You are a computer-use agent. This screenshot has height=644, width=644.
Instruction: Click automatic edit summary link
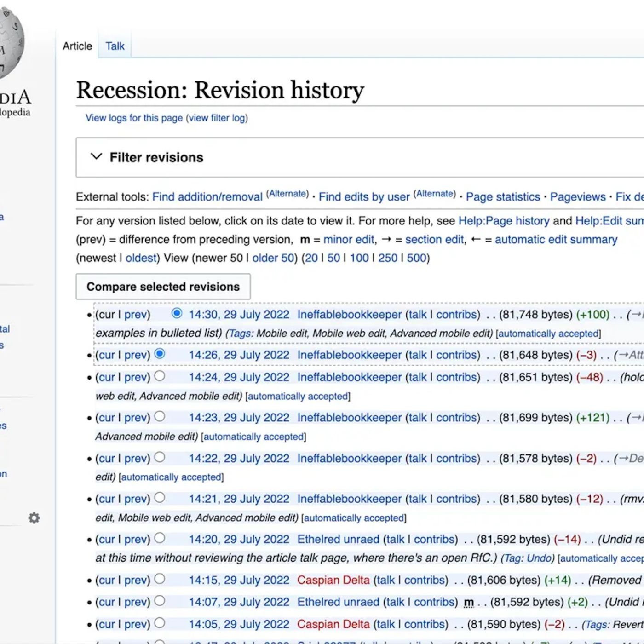point(556,239)
